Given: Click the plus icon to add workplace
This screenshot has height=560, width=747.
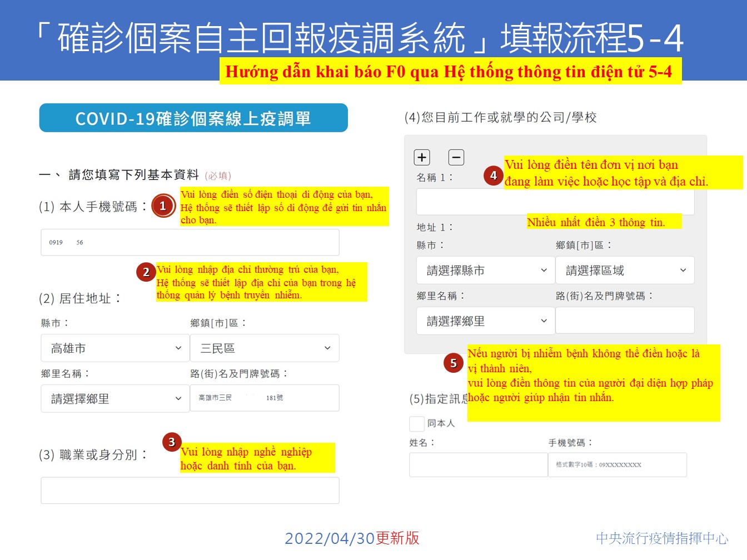Looking at the screenshot, I should coord(422,158).
